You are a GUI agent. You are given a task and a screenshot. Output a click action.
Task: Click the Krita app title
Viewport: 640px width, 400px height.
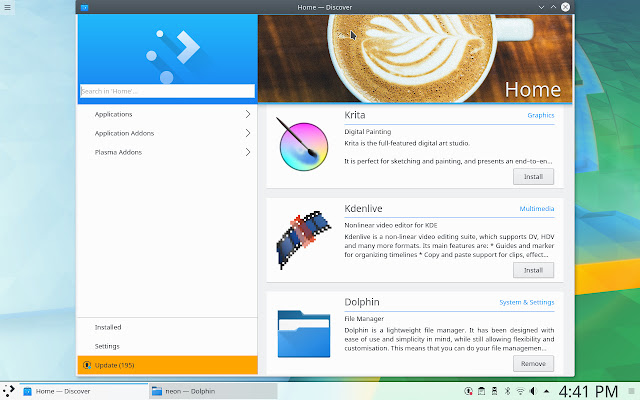355,115
